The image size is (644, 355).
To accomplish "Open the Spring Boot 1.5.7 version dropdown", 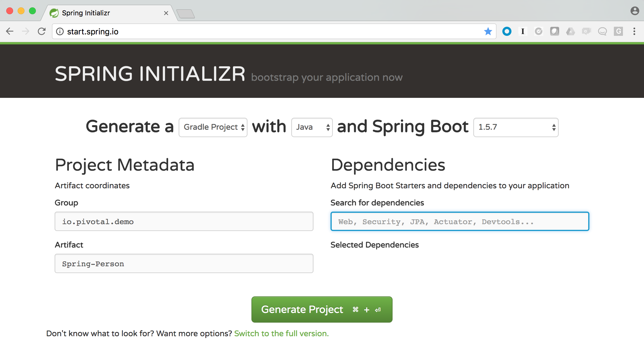I will click(516, 127).
